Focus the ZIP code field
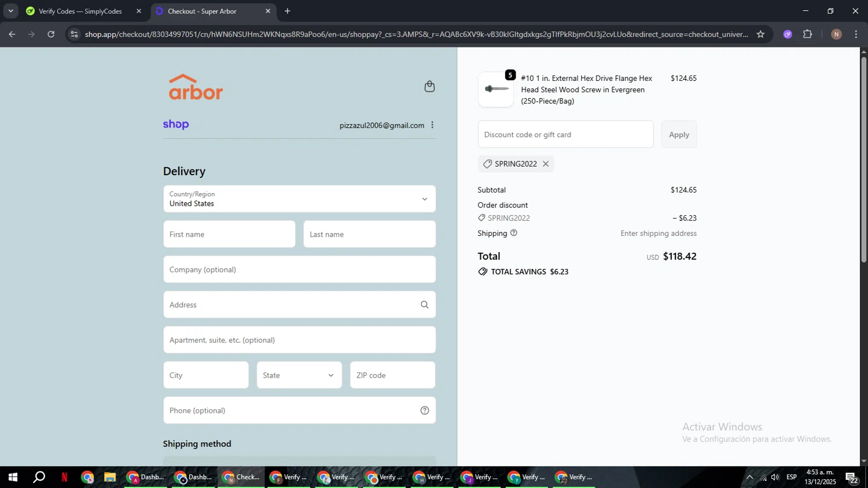868x488 pixels. [393, 375]
